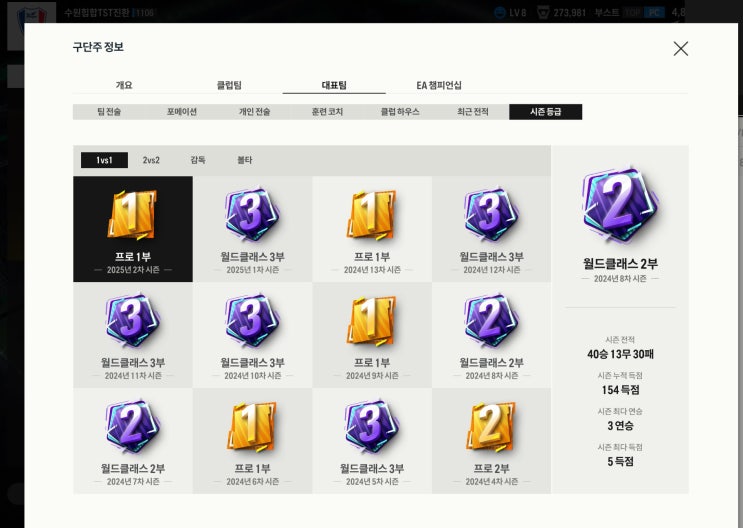Select the 감독 mode filter
This screenshot has height=528, width=743.
198,160
